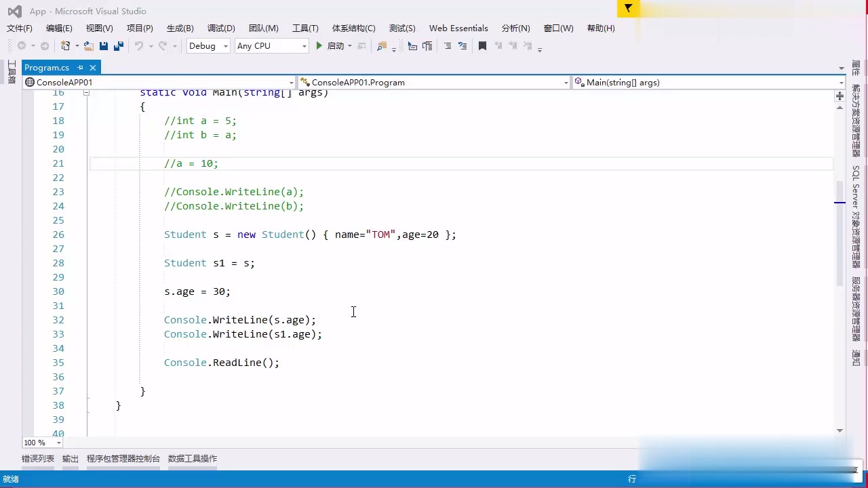
Task: Click the Save All icon
Action: (x=119, y=45)
